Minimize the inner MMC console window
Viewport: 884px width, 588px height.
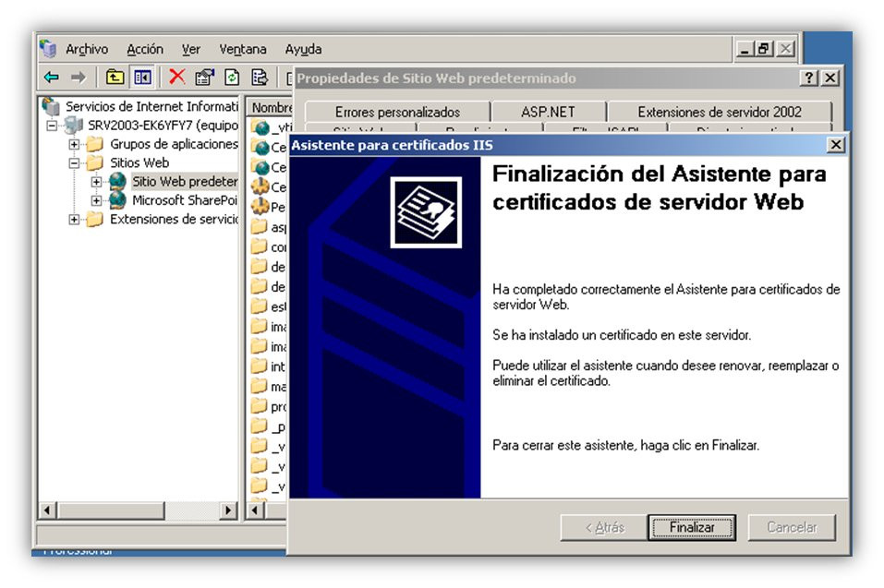(745, 49)
